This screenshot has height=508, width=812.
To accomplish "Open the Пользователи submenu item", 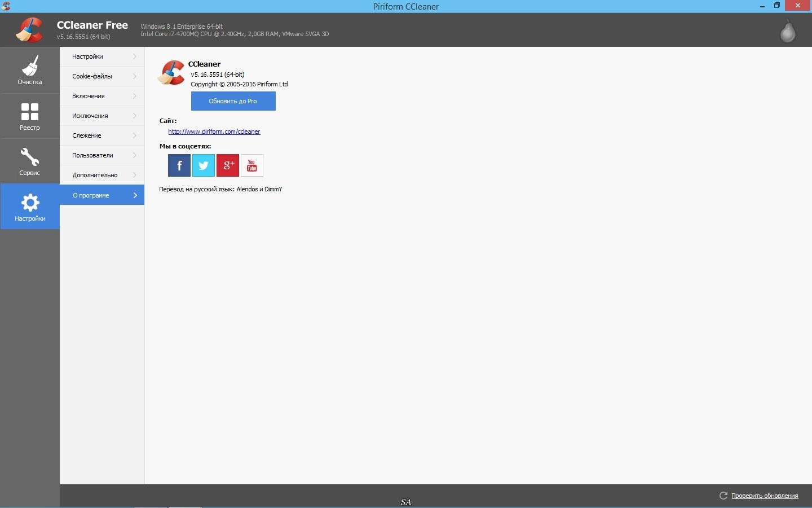I will coord(102,155).
